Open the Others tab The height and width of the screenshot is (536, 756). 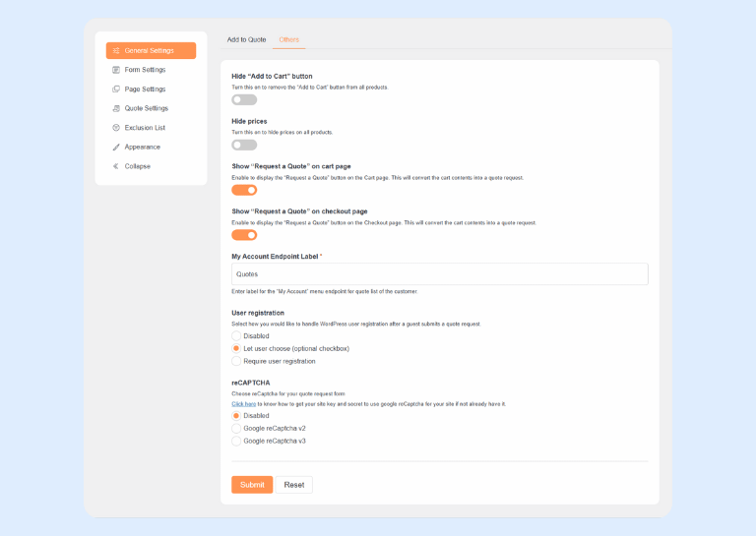pos(288,39)
